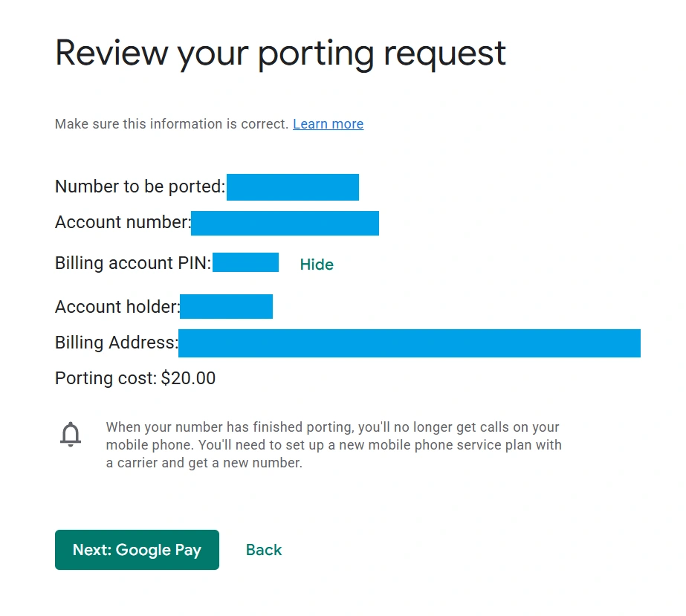Proceed with Next: Google Pay button

pos(137,550)
